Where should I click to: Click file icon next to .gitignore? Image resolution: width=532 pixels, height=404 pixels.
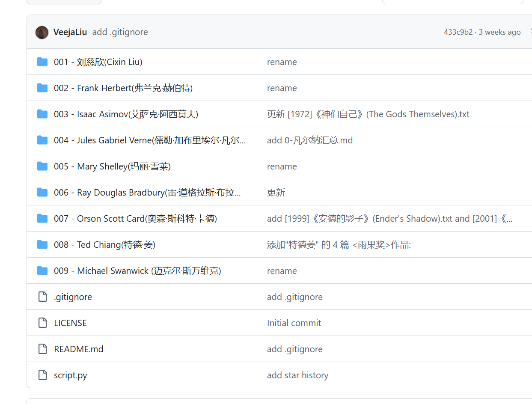click(42, 297)
